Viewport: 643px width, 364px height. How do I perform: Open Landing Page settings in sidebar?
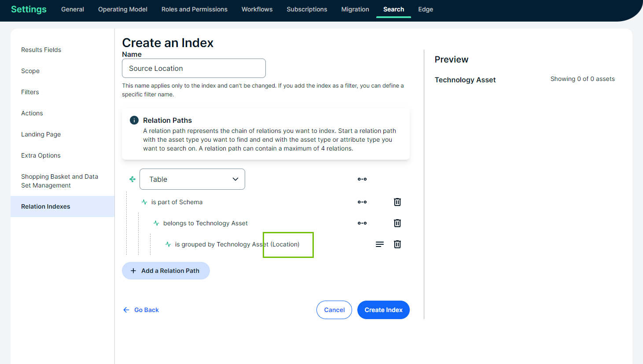point(41,134)
